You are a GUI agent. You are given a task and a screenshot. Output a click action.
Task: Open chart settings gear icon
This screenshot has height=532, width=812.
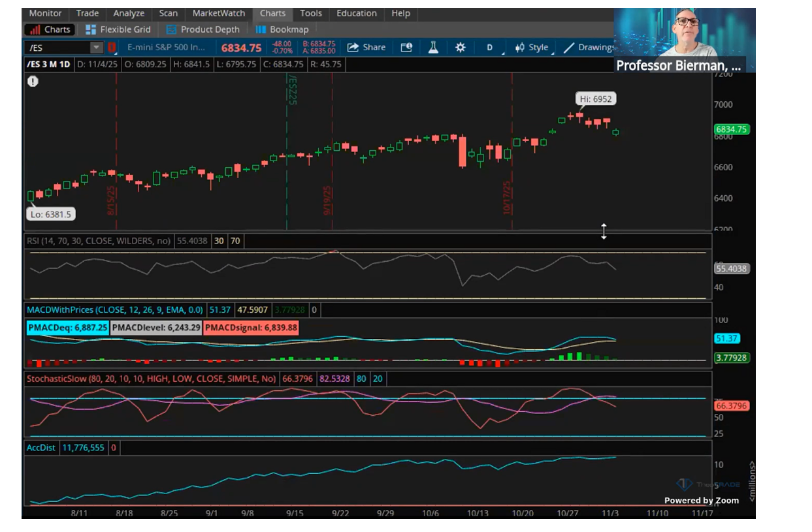tap(460, 47)
